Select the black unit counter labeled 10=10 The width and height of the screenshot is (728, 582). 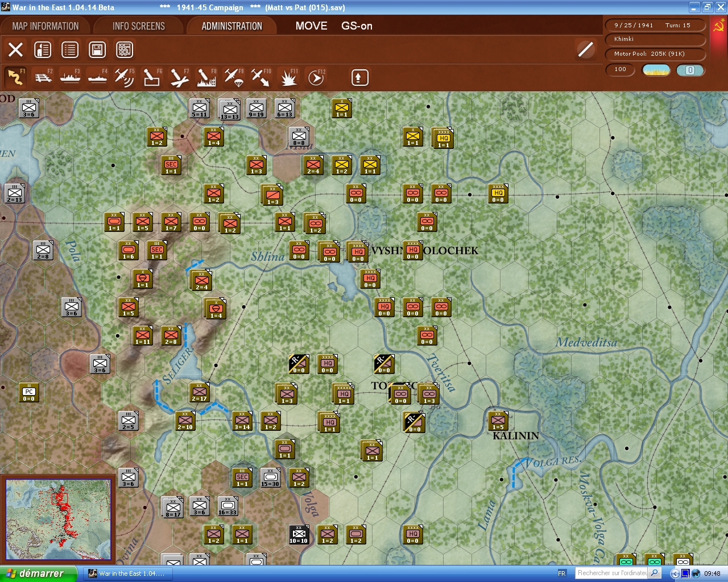click(299, 534)
